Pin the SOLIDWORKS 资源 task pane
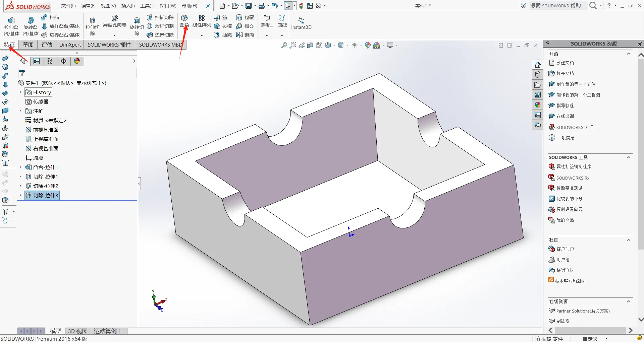Image resolution: width=644 pixels, height=342 pixels. 640,44
